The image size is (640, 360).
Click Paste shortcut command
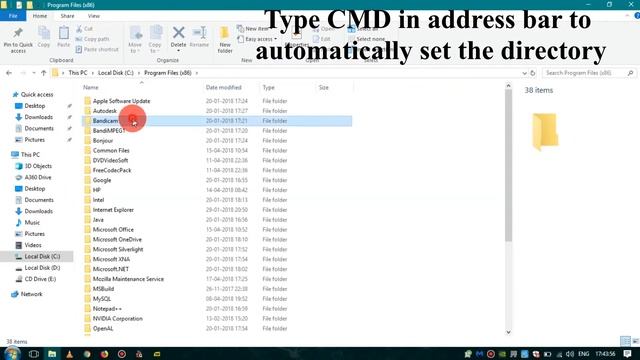point(97,49)
